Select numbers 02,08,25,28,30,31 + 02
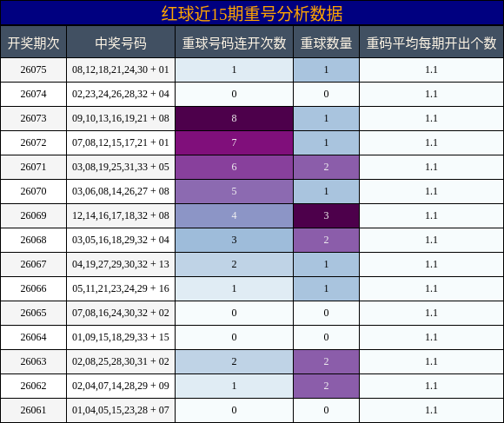 click(121, 361)
